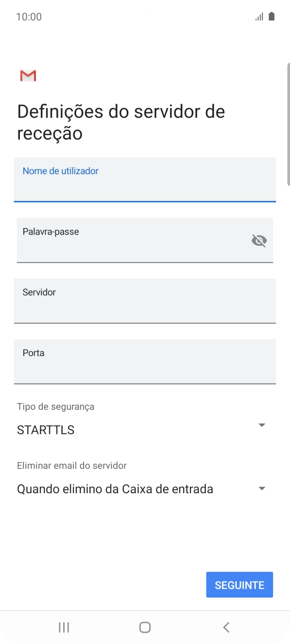Continue setup with SEGUINTE

(x=239, y=584)
